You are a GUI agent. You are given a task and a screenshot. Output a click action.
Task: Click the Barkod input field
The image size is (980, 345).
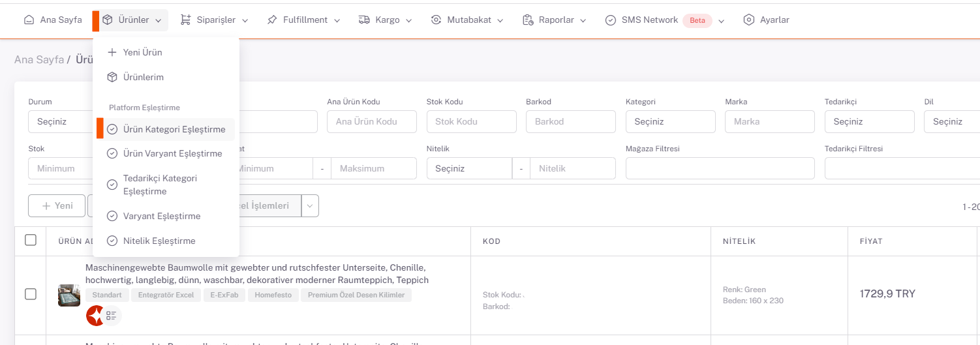(570, 121)
